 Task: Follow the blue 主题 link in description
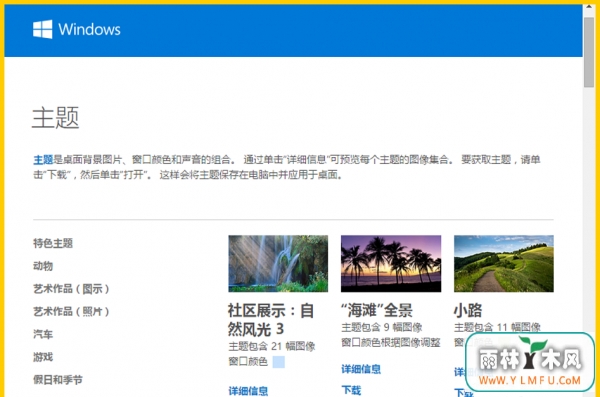pyautogui.click(x=43, y=160)
